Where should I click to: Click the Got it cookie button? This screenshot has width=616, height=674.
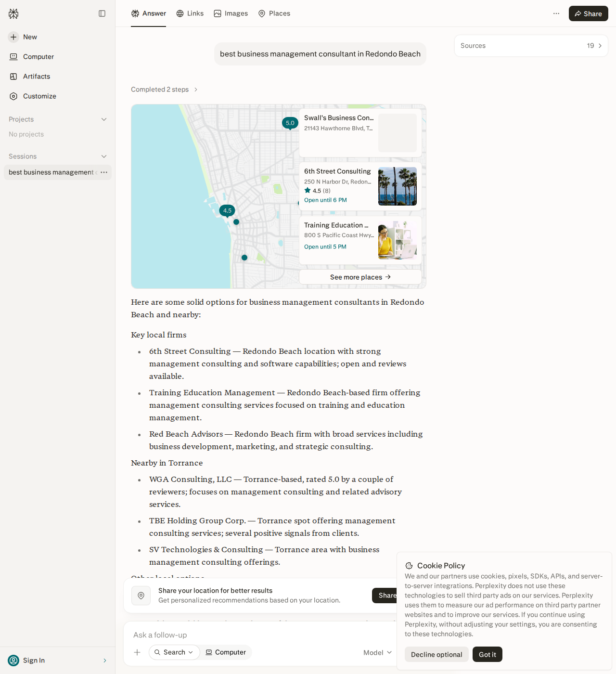point(488,654)
